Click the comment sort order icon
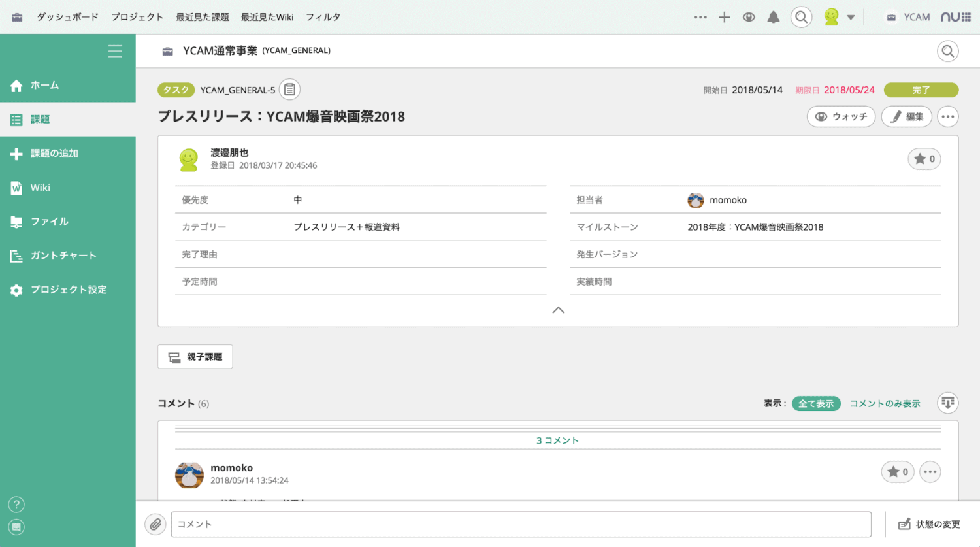Viewport: 980px width, 547px height. pyautogui.click(x=948, y=403)
